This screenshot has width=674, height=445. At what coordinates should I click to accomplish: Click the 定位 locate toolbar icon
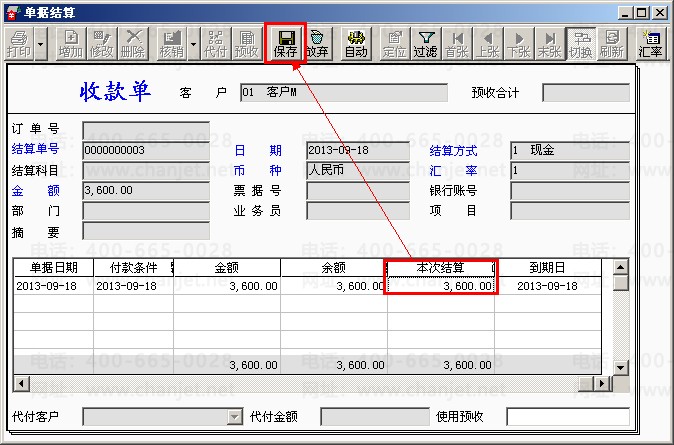pyautogui.click(x=395, y=44)
